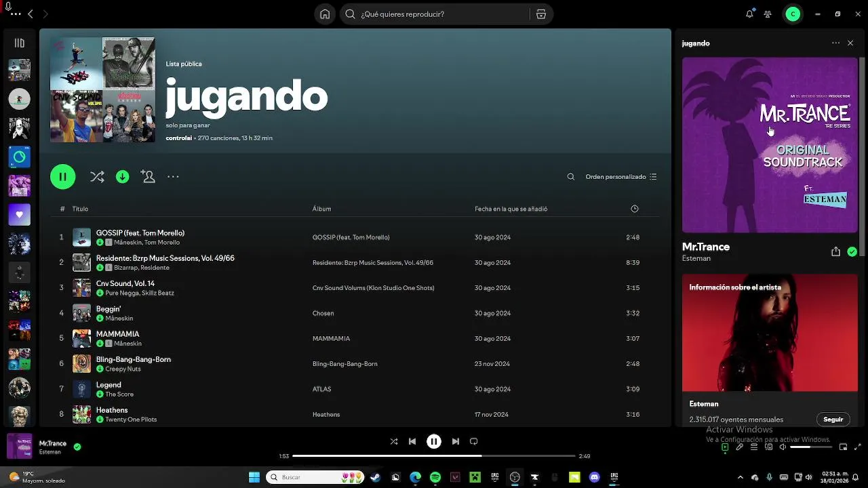
Task: Open the three-dots app menu at top left
Action: 16,14
